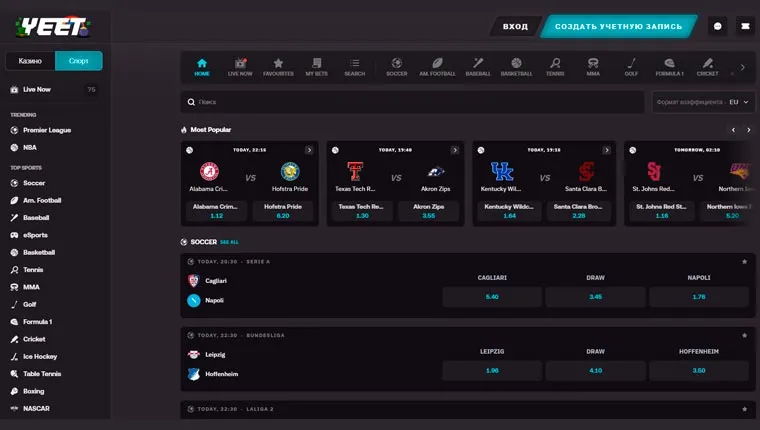The width and height of the screenshot is (760, 430).
Task: Select Cricket icon in top bar
Action: pos(708,67)
